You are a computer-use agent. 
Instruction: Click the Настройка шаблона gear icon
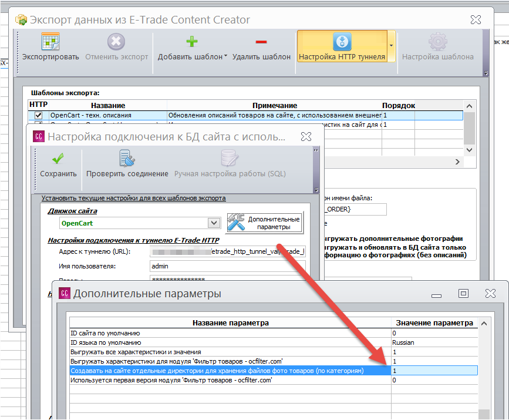(437, 42)
